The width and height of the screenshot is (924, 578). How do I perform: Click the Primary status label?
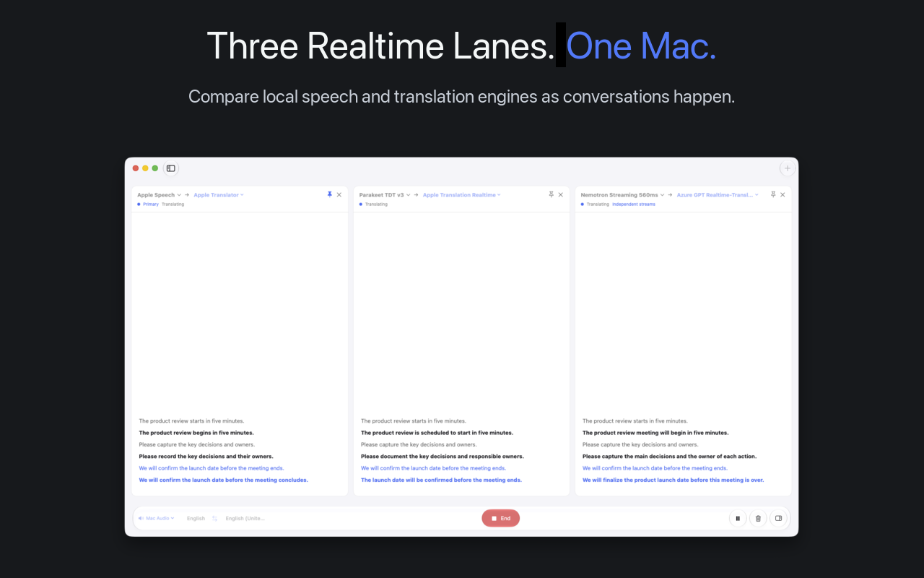[x=151, y=204]
